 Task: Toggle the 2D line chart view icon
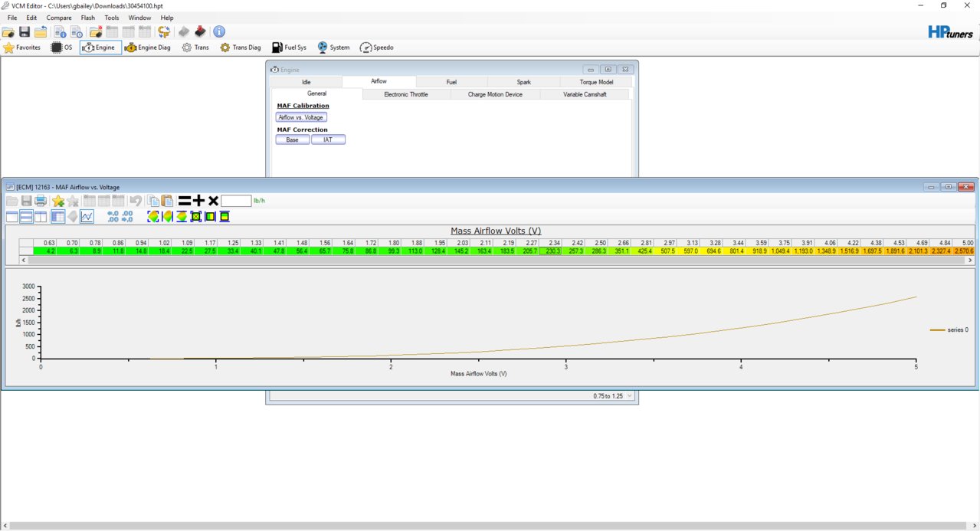pos(87,217)
